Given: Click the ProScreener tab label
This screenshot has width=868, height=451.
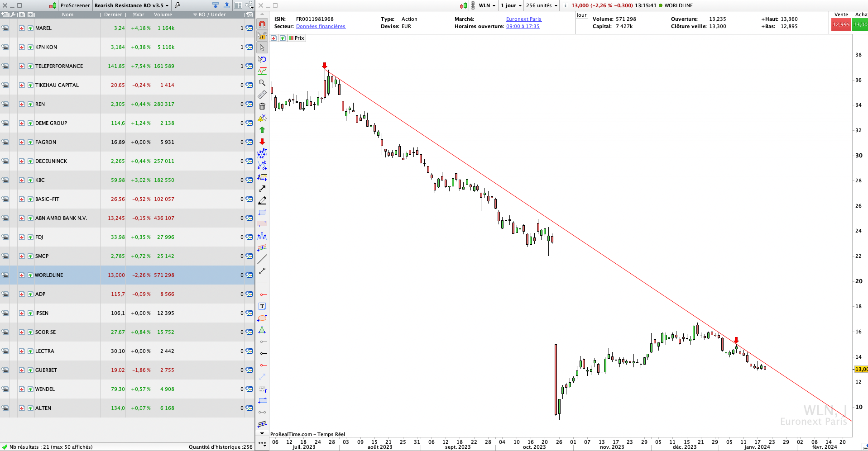Looking at the screenshot, I should [75, 5].
